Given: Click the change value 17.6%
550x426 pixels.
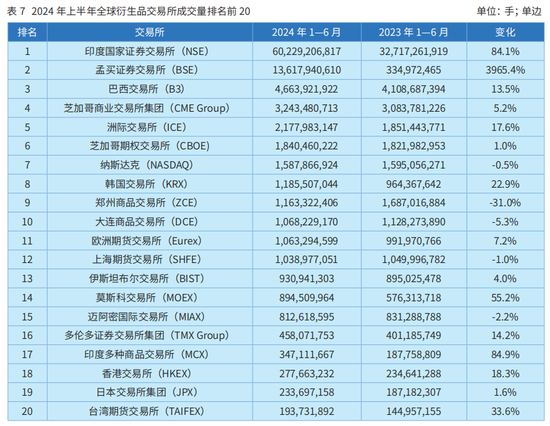Looking at the screenshot, I should 505,127.
